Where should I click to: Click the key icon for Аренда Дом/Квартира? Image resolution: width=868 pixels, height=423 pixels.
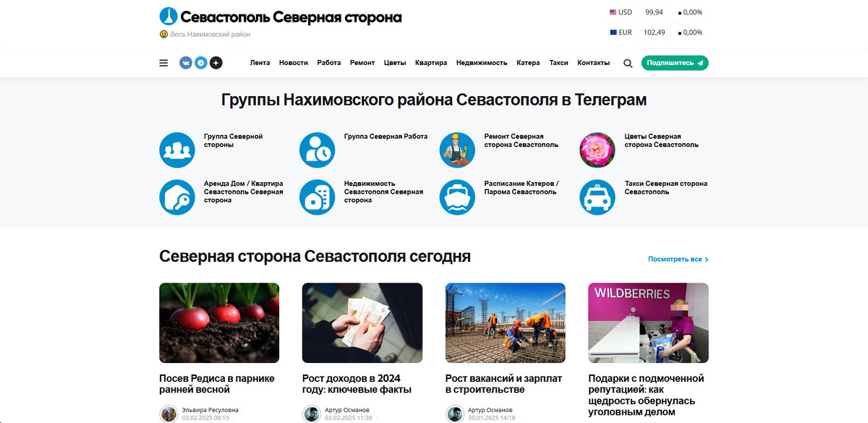coord(177,196)
